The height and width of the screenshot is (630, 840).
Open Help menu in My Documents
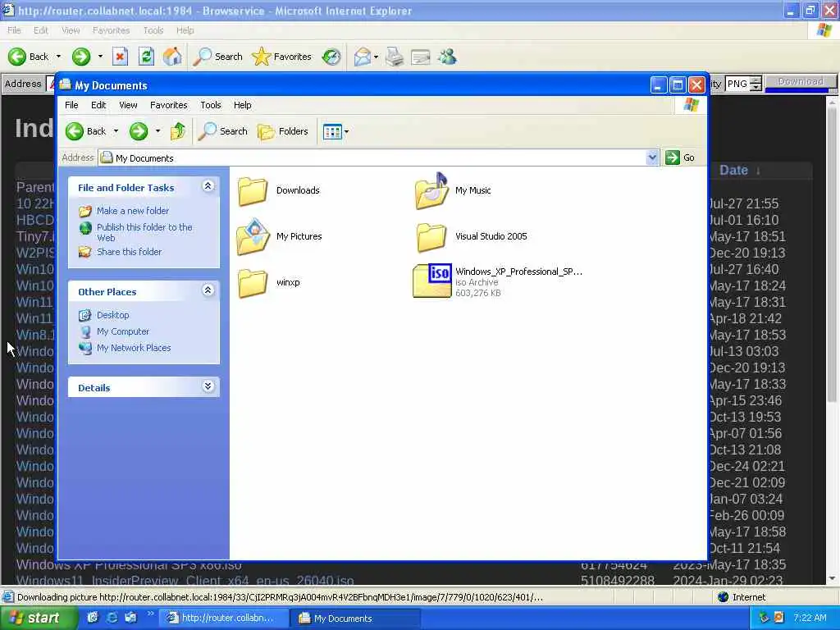(242, 105)
